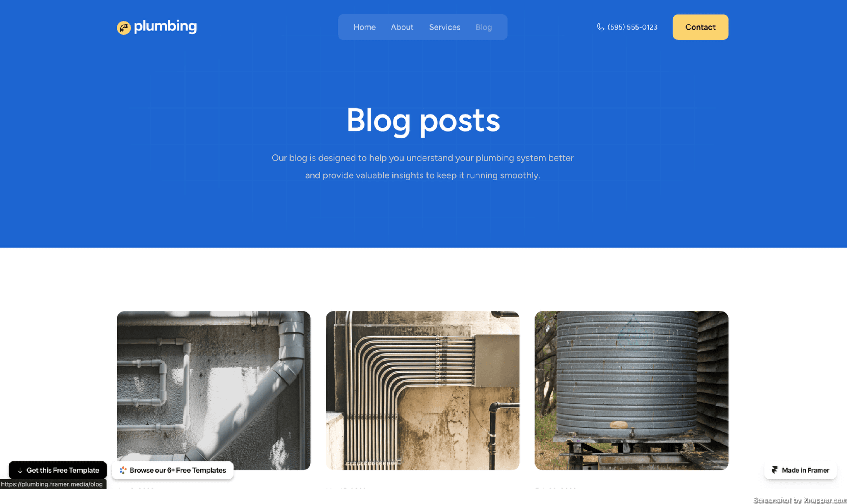Open the curved metal conduits blog thumbnail
Viewport: 847px width, 504px height.
[422, 390]
